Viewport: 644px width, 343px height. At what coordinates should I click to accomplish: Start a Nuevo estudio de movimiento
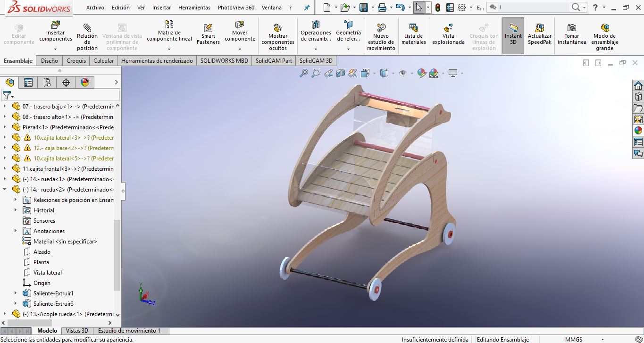[x=381, y=36]
